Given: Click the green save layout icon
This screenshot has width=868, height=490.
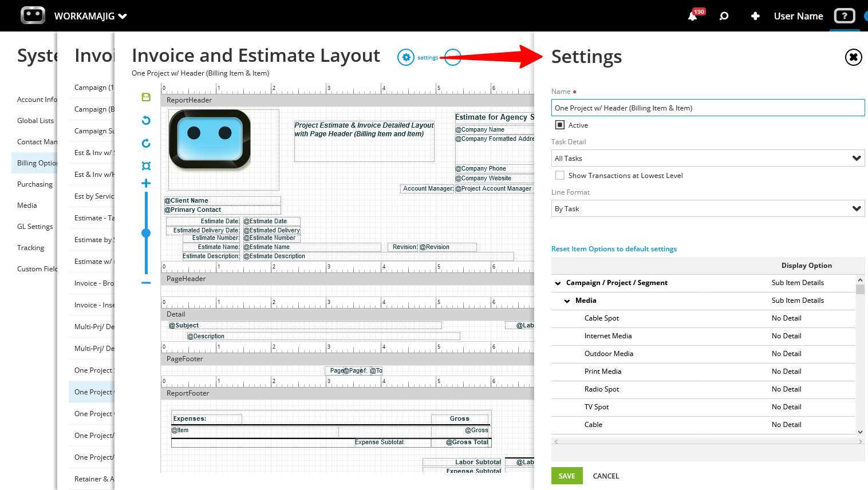Looking at the screenshot, I should click(x=146, y=97).
